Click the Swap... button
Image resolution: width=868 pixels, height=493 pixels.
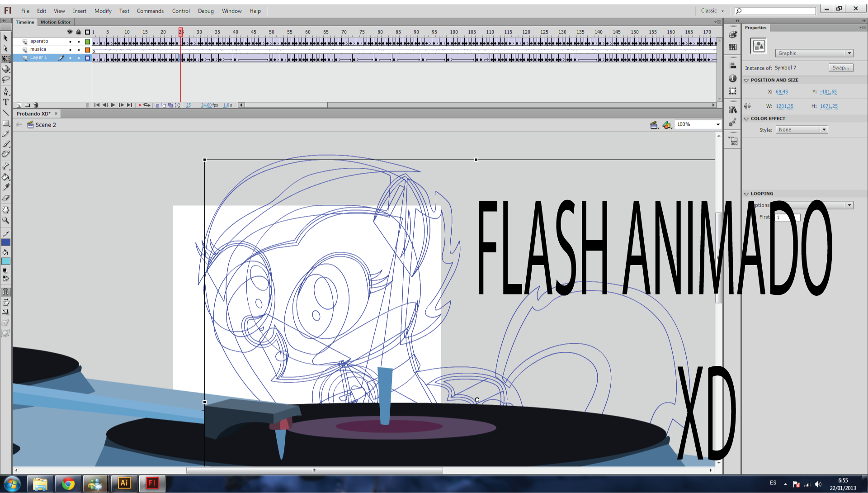[841, 68]
